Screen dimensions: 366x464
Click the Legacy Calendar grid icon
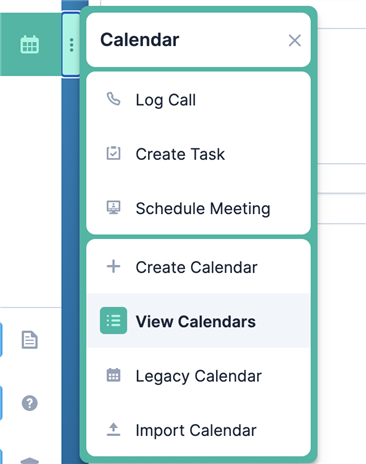113,375
